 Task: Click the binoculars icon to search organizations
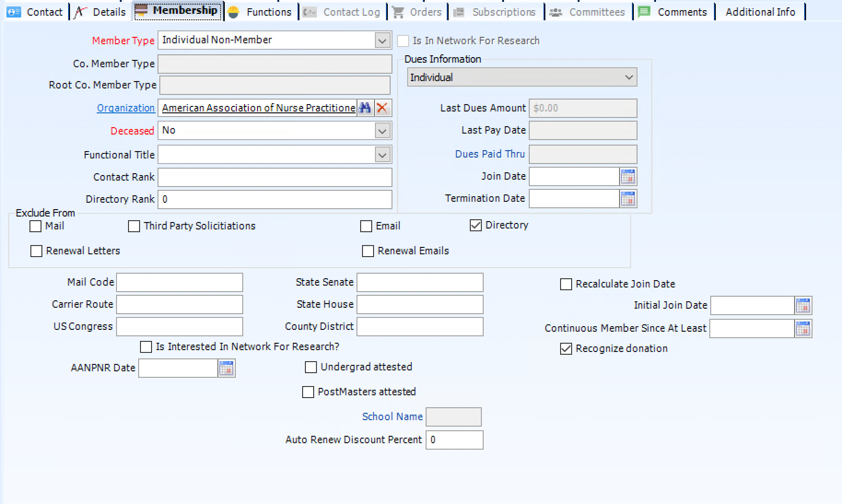click(365, 108)
